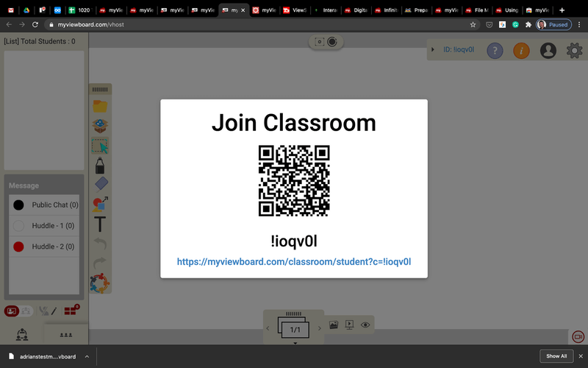Go to the previous page arrow
The width and height of the screenshot is (588, 368).
(x=268, y=328)
